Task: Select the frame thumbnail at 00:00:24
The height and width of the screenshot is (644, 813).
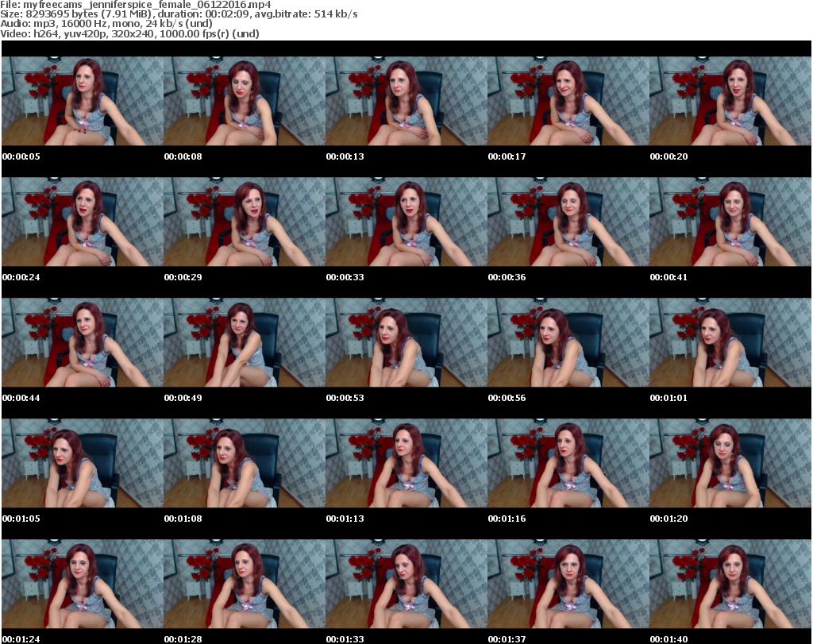Action: 83,222
